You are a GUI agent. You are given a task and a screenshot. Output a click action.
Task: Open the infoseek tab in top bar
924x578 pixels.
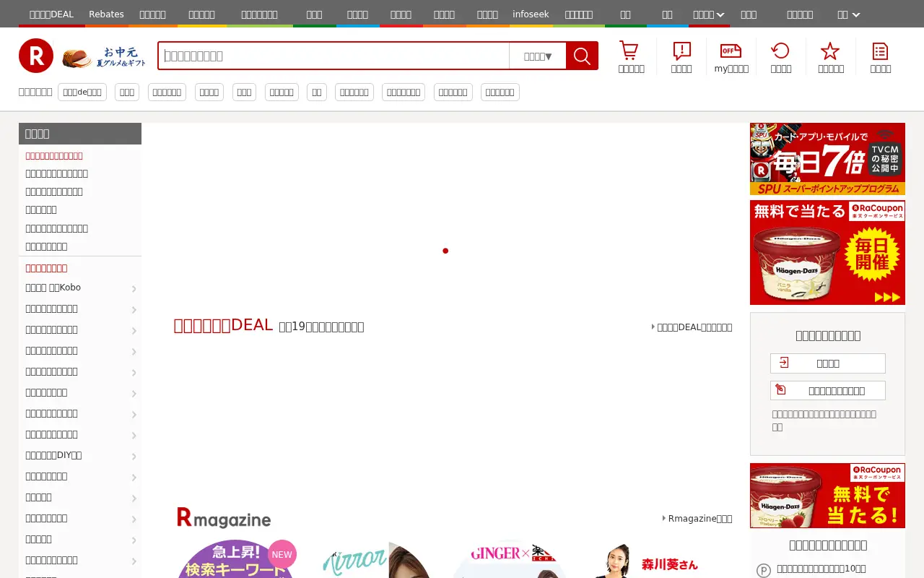[x=531, y=14]
